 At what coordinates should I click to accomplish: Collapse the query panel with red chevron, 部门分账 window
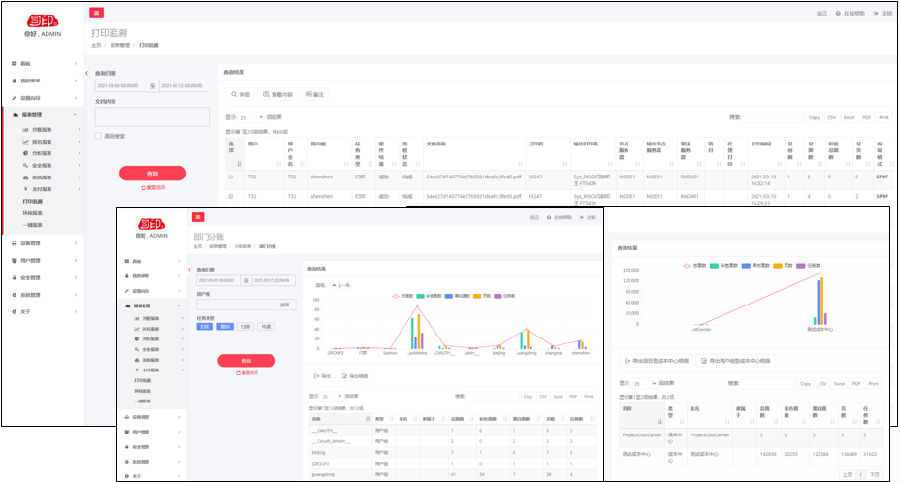189,270
